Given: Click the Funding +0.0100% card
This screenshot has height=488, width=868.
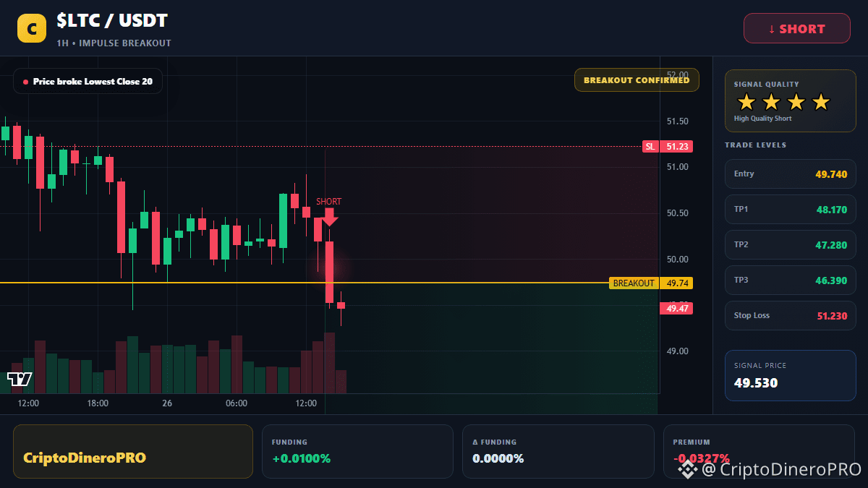Looking at the screenshot, I should click(x=357, y=451).
